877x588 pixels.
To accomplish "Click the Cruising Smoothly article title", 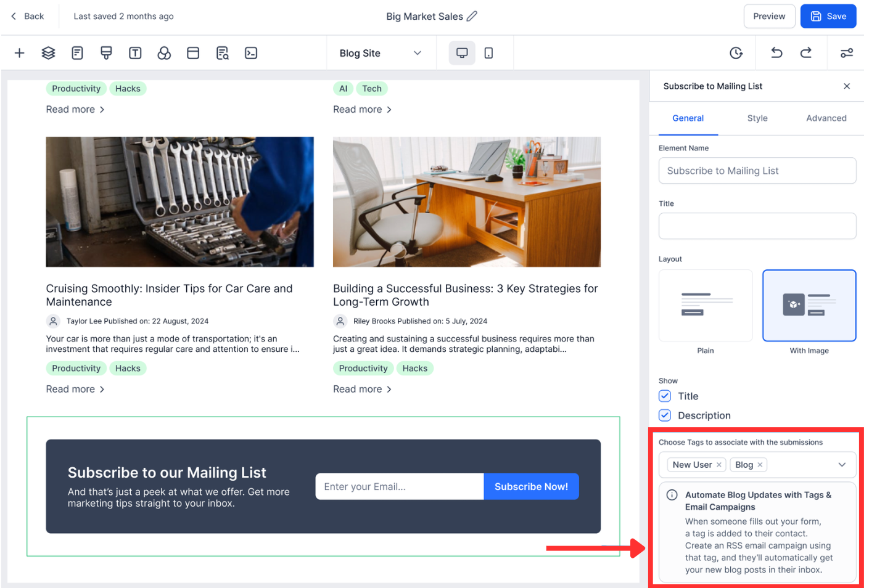I will pyautogui.click(x=170, y=295).
